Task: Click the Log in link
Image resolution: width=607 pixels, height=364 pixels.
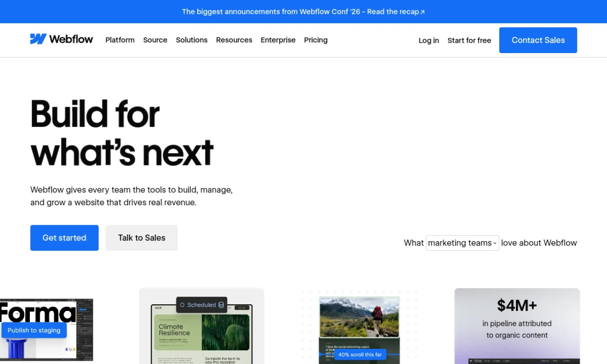Action: click(x=429, y=40)
